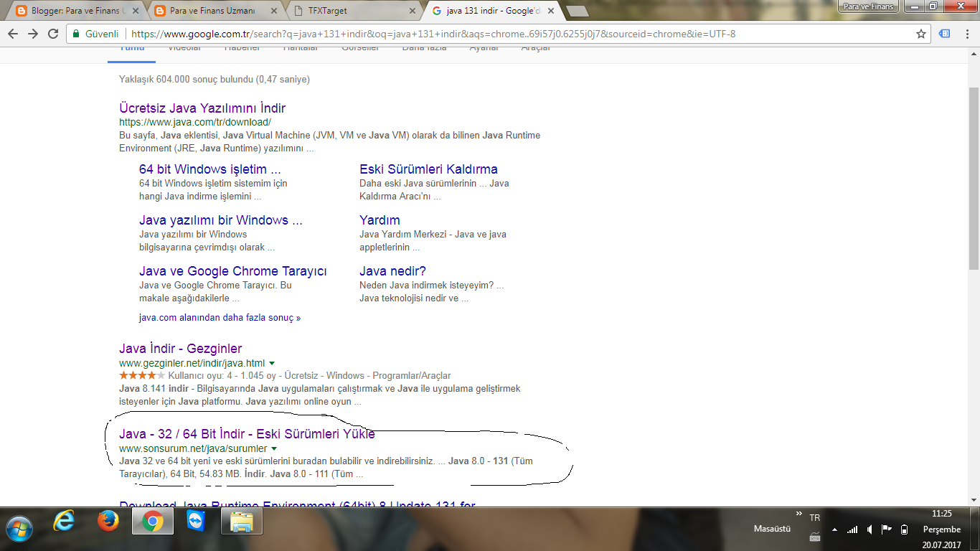Click the Chrome taskbar icon
The height and width of the screenshot is (551, 980).
point(153,522)
